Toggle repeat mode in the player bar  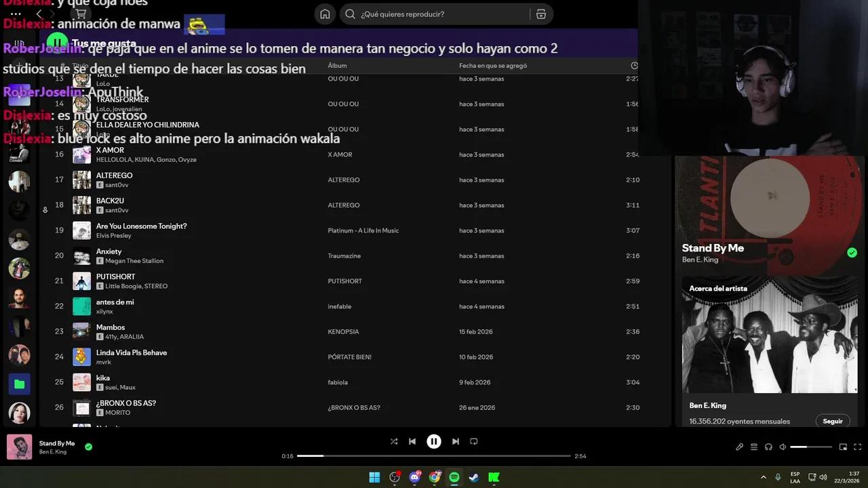(474, 441)
